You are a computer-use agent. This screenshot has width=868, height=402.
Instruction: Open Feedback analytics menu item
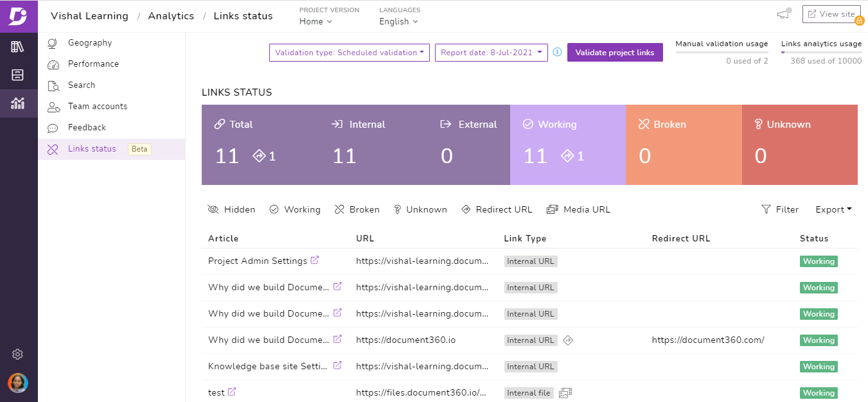pyautogui.click(x=111, y=127)
